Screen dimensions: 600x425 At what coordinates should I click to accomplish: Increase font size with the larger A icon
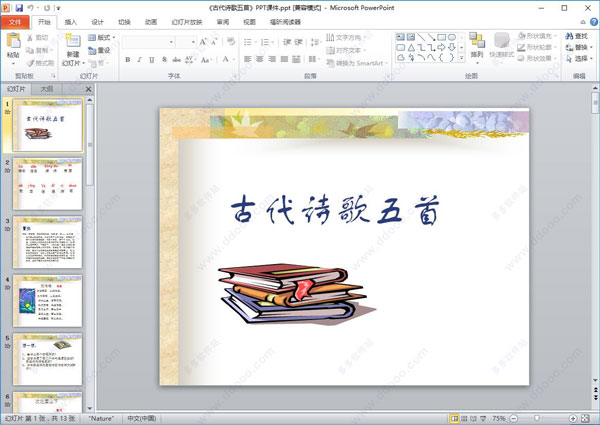point(203,42)
